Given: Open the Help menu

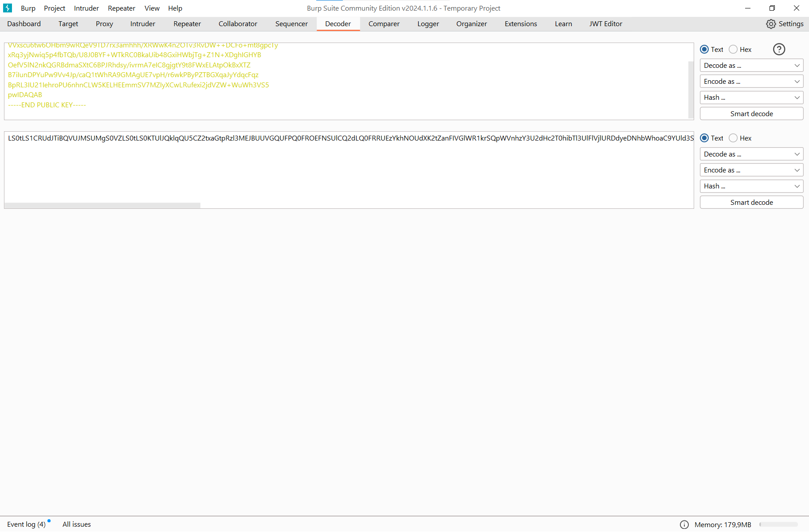Looking at the screenshot, I should pos(175,8).
